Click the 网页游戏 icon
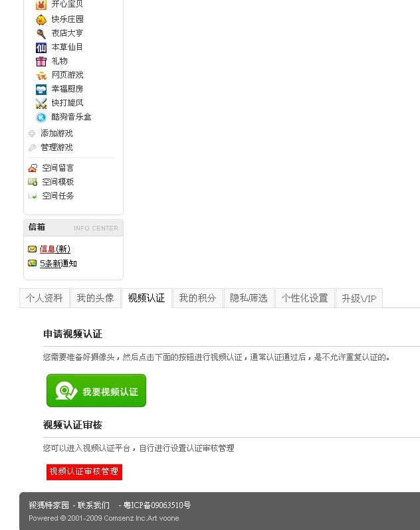 click(41, 75)
